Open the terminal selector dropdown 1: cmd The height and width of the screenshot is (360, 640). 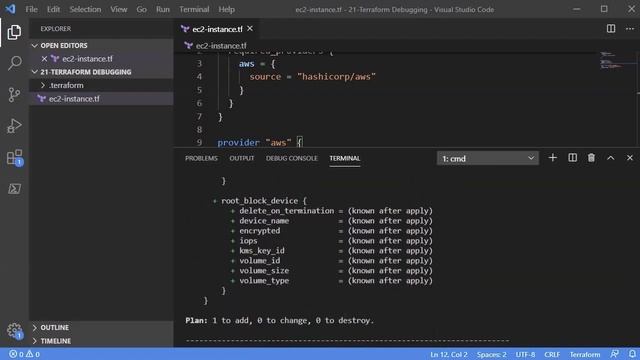point(487,158)
